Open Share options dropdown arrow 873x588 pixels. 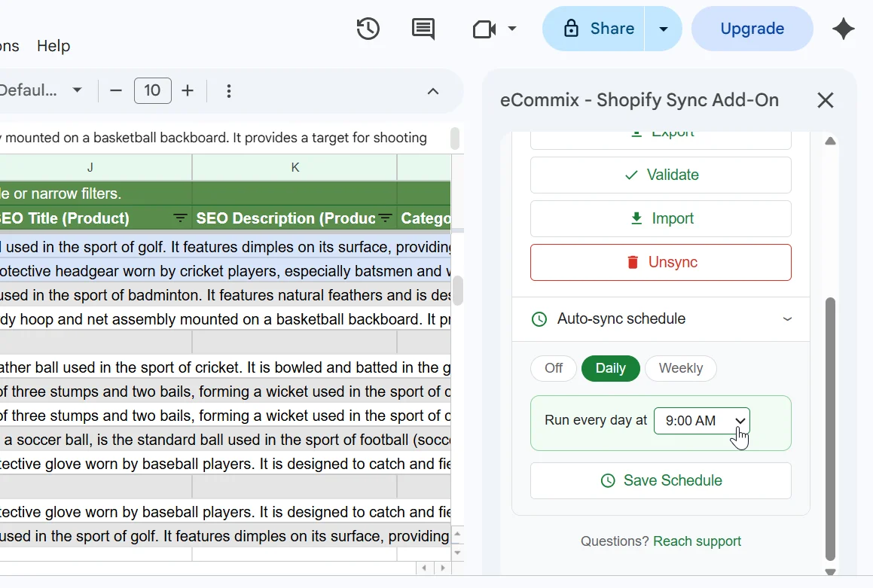(x=663, y=29)
